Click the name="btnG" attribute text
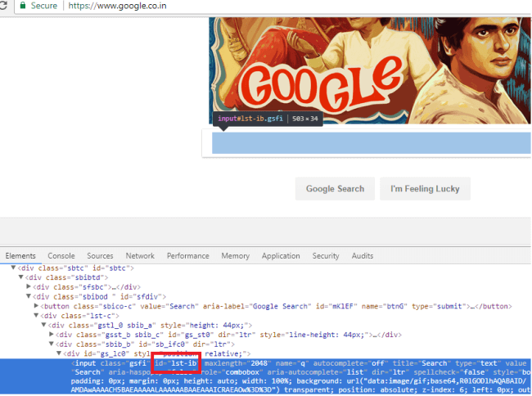Image resolution: width=532 pixels, height=396 pixels. pos(384,306)
